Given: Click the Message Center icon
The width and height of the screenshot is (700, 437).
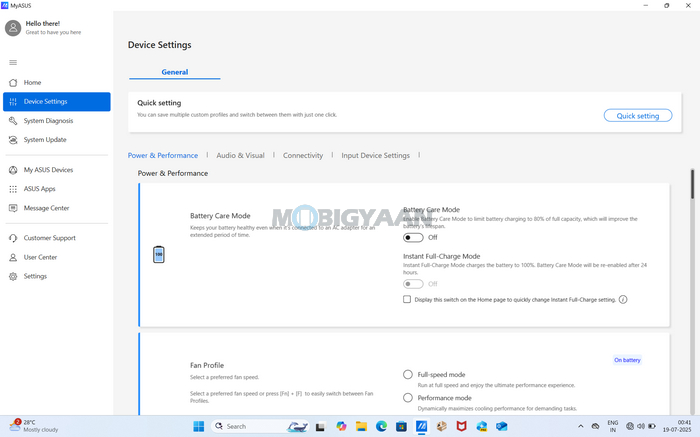Looking at the screenshot, I should [x=13, y=208].
